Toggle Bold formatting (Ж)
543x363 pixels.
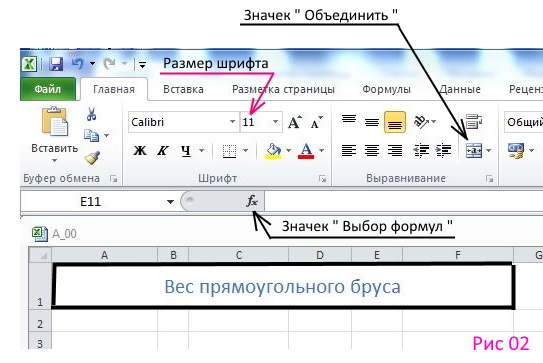[140, 150]
